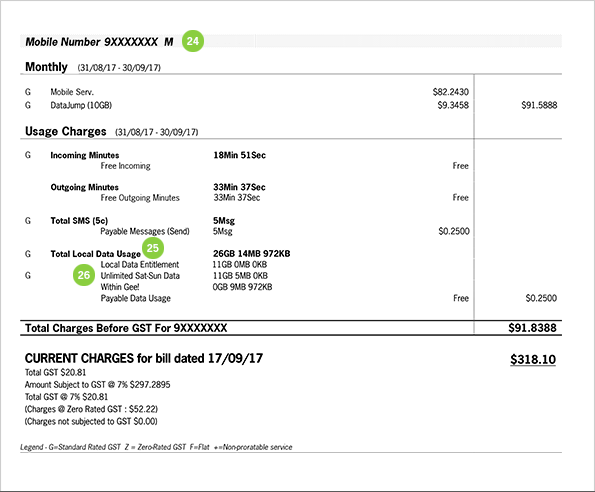Select the 'Monthly' section heading
This screenshot has height=492, width=595.
tap(46, 67)
